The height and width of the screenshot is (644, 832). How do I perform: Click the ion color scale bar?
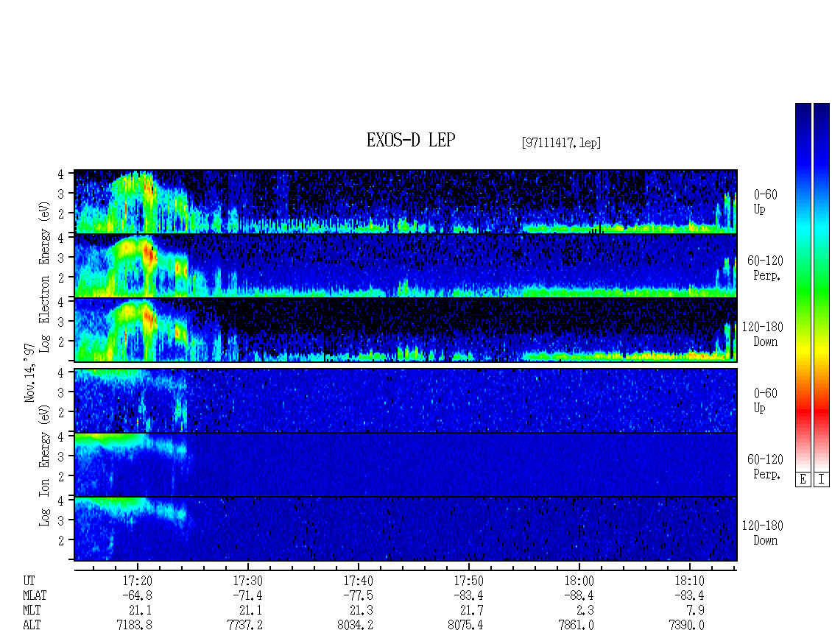pos(822,287)
